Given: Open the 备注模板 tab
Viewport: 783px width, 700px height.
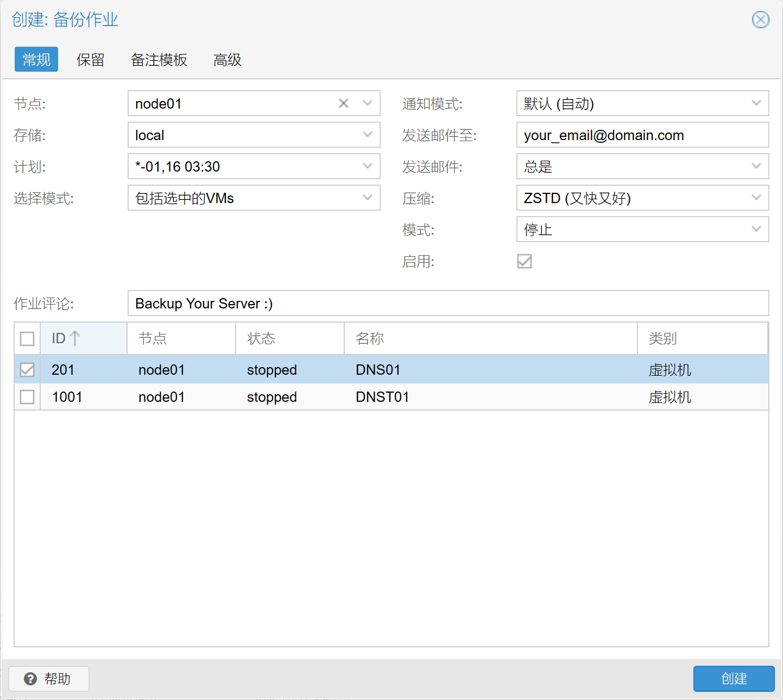Looking at the screenshot, I should 159,60.
